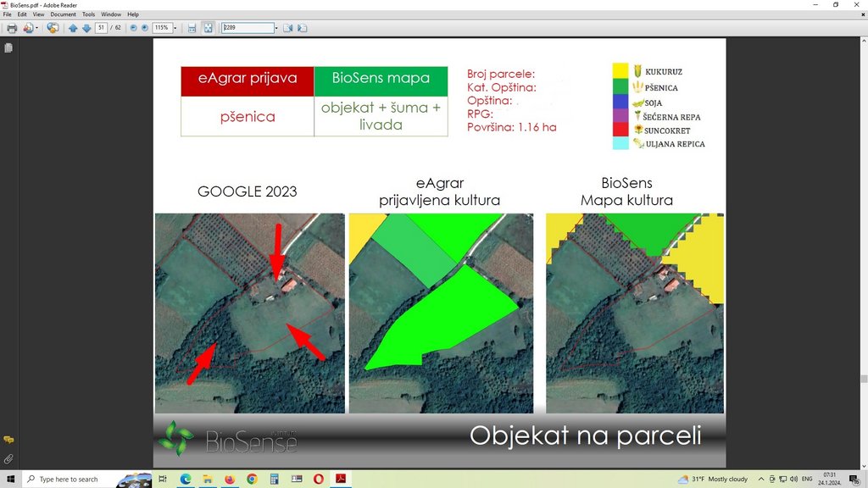Go to next page with down arrow

86,28
